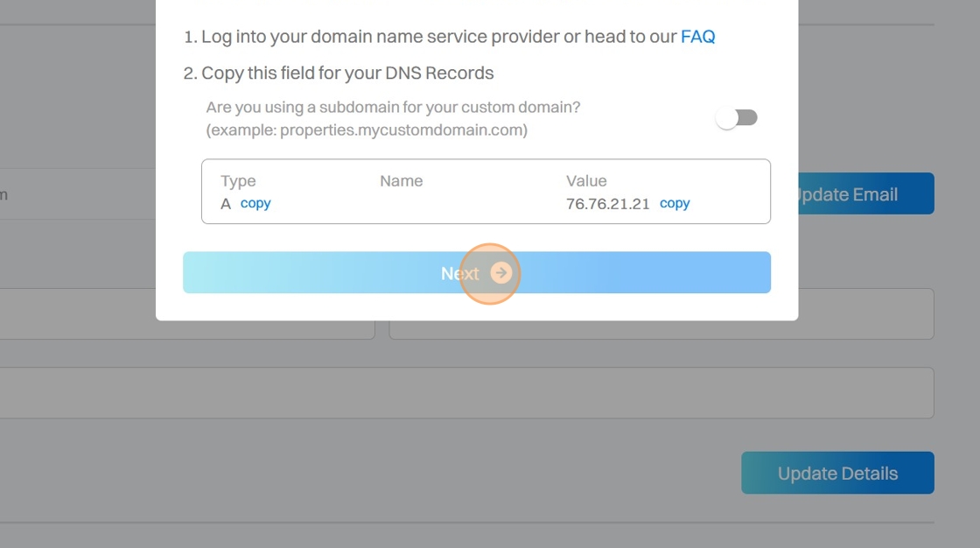Select the 76.76.21.21 IP address text
Image resolution: width=980 pixels, height=548 pixels.
click(x=607, y=204)
